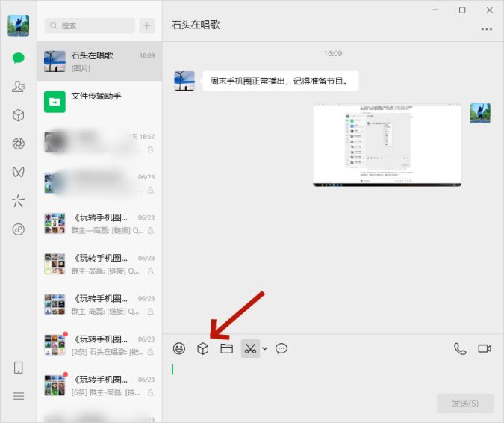504x423 pixels.
Task: Minimize the WeChat window
Action: point(435,10)
